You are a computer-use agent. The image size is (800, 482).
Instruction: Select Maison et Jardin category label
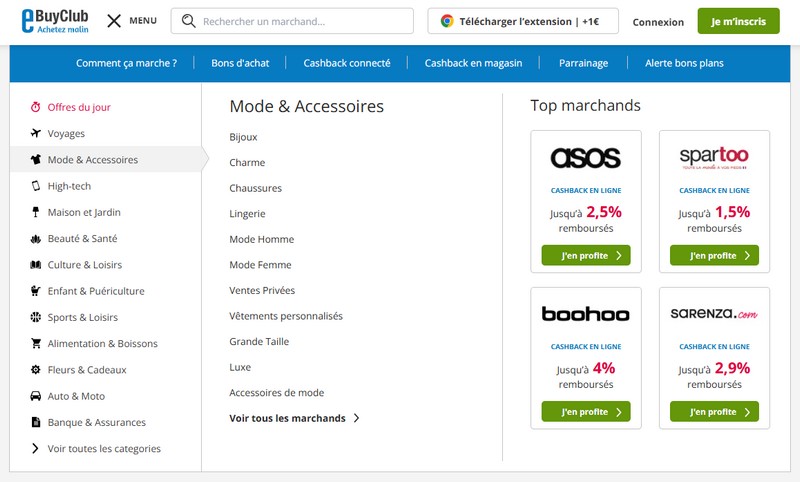point(84,212)
